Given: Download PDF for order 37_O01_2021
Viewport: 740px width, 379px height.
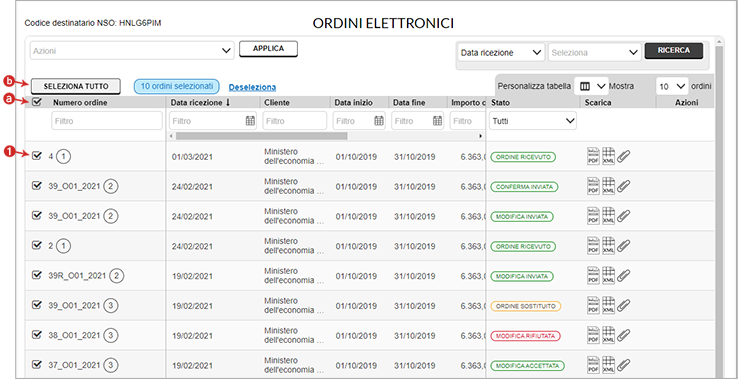Looking at the screenshot, I should 593,365.
